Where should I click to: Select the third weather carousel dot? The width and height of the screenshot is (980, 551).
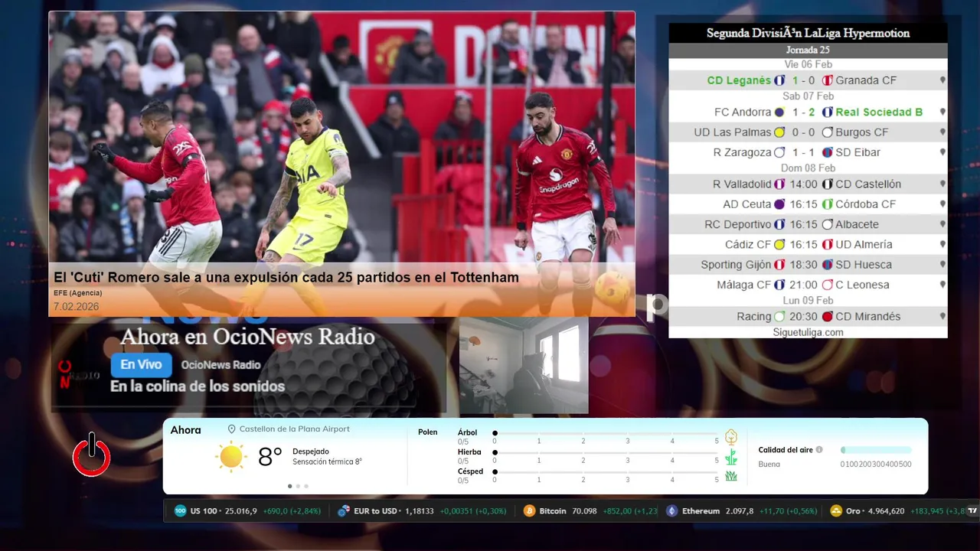(x=306, y=486)
